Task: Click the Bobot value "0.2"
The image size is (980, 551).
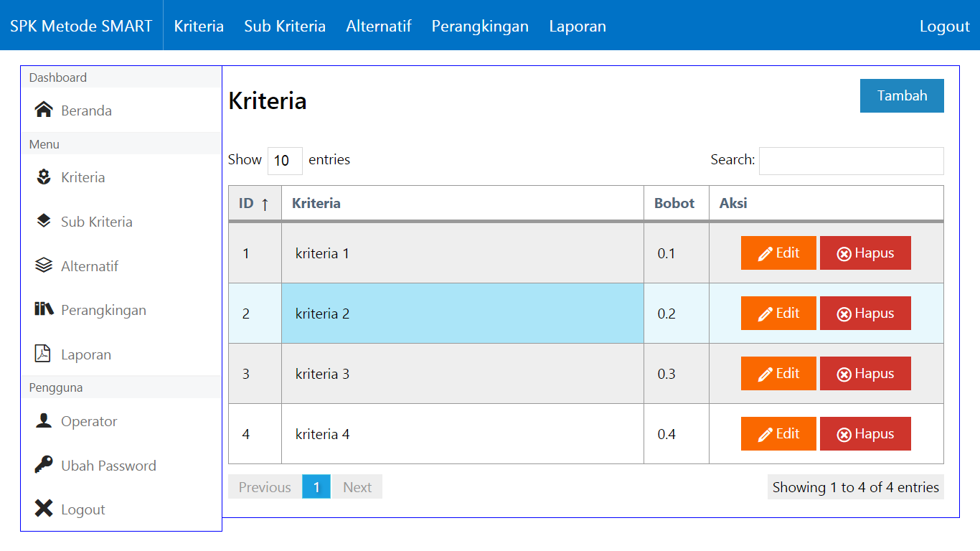Action: 666,314
